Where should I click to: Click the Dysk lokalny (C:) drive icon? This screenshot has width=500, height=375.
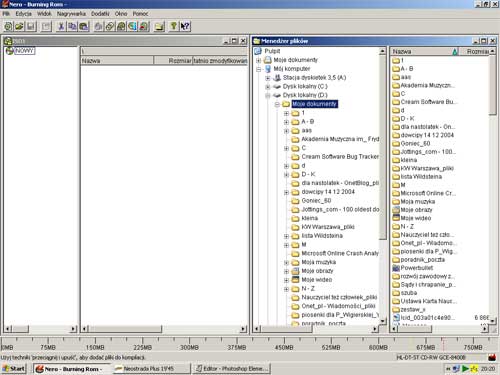pos(277,86)
